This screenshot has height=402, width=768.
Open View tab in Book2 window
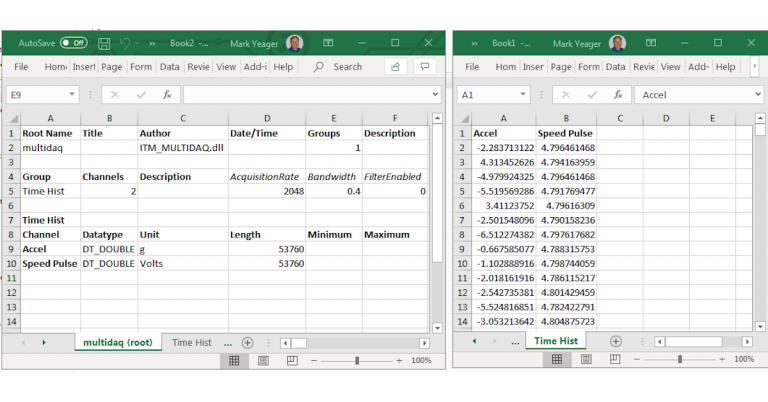pos(226,67)
